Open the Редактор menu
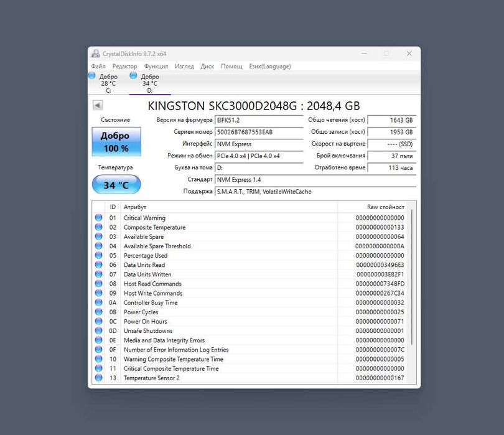This screenshot has height=435, width=504. [124, 66]
